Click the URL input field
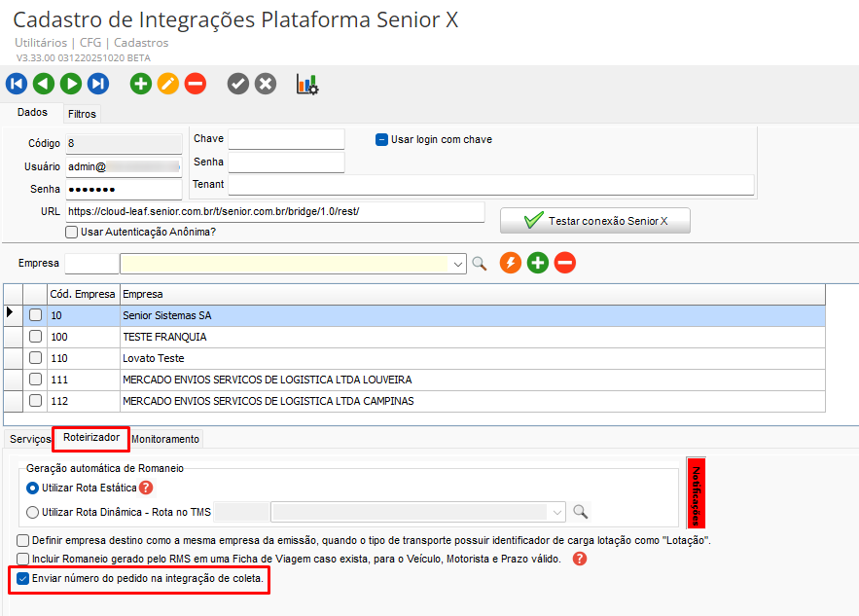This screenshot has width=859, height=616. pyautogui.click(x=275, y=212)
